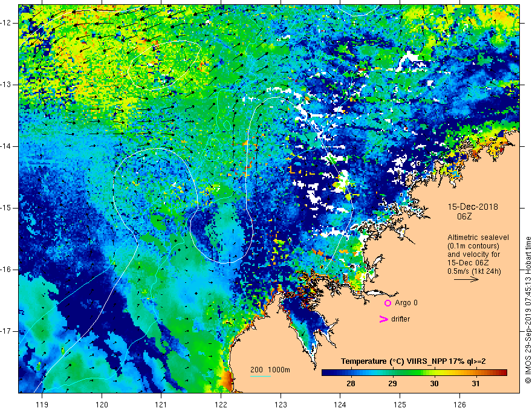Click the '121' longitude axis label

[161, 404]
